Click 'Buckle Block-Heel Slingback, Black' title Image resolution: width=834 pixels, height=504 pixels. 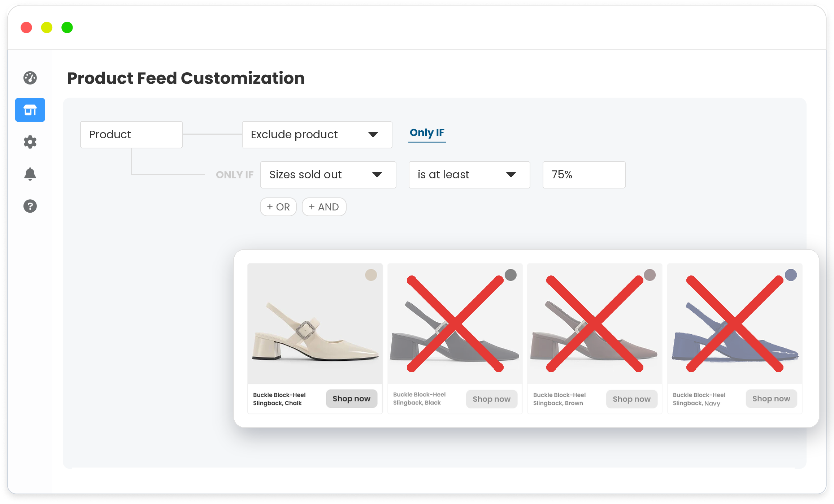click(420, 399)
